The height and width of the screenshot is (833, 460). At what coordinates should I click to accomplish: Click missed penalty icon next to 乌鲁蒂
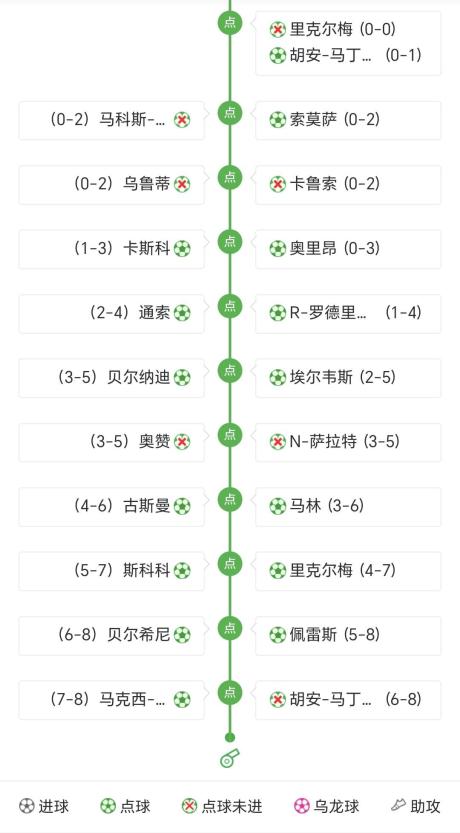pos(182,184)
